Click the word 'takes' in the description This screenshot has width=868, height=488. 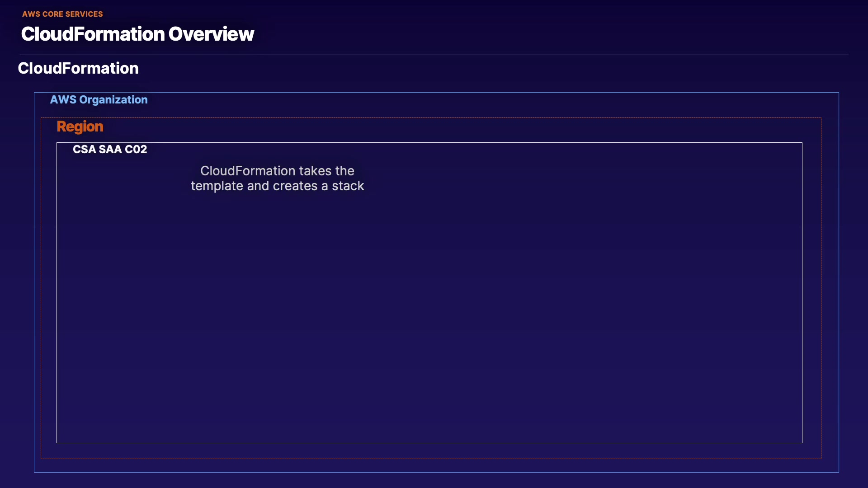tap(315, 171)
